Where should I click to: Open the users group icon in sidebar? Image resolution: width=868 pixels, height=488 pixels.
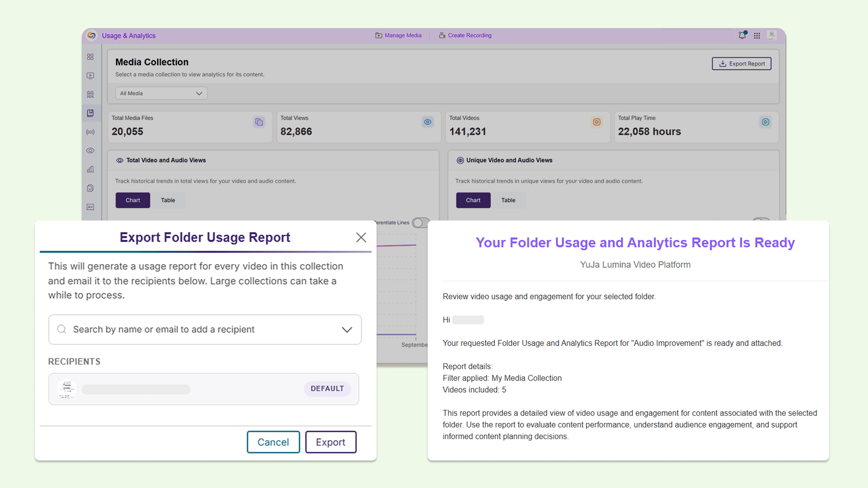(90, 94)
